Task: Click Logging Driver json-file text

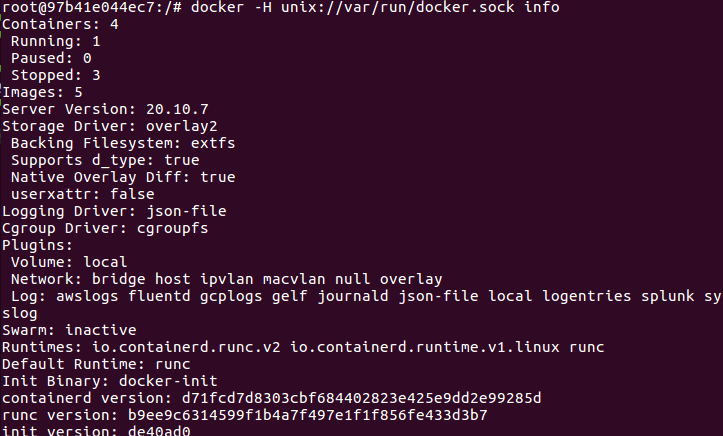Action: pyautogui.click(x=114, y=212)
